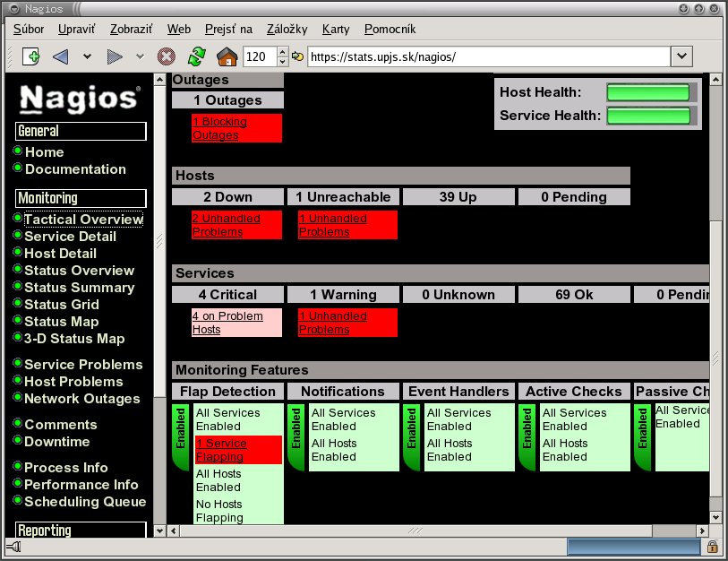Toggle the Active Checks Enabled indicator
728x561 pixels.
coord(527,437)
